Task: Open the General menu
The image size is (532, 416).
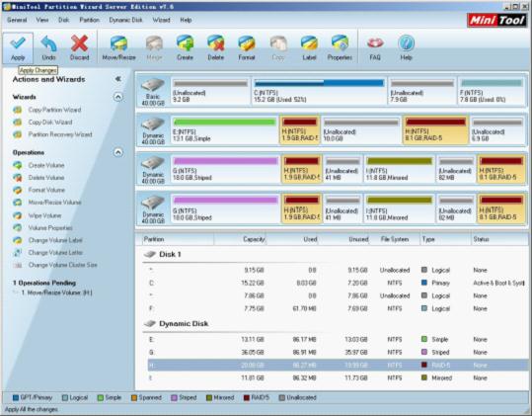Action: (17, 20)
